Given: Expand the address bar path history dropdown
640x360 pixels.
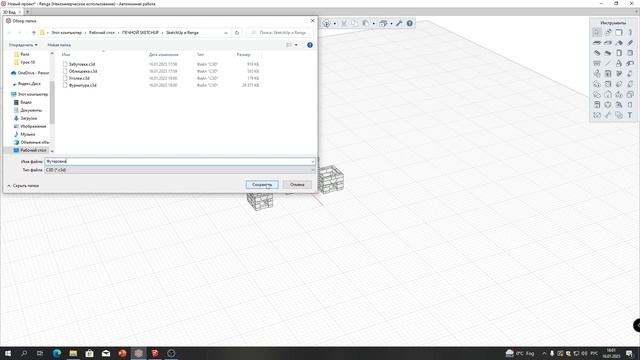Looking at the screenshot, I should [226, 33].
